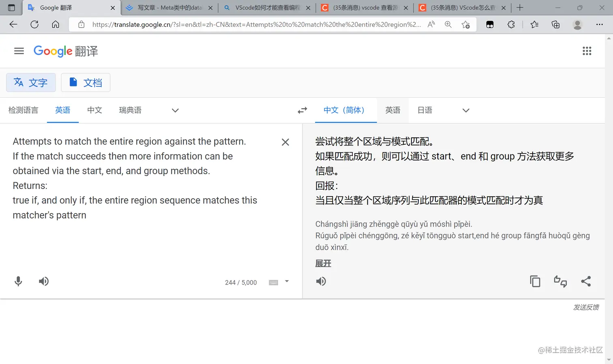The height and width of the screenshot is (364, 613).
Task: Choose 检测语言 as source language
Action: click(x=23, y=110)
